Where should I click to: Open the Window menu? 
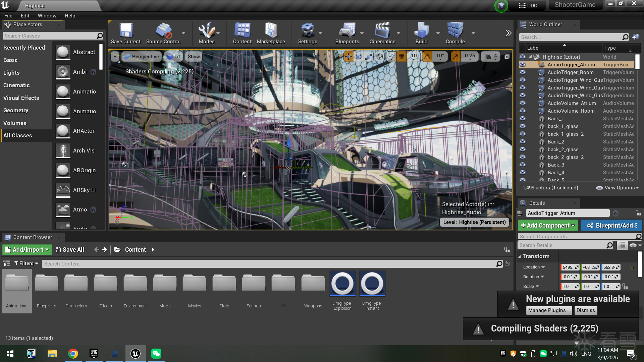click(x=47, y=16)
